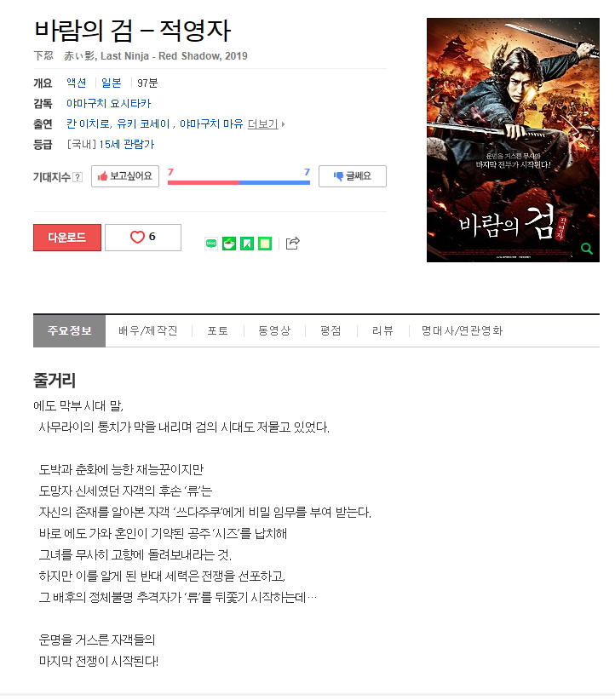615x700 pixels.
Task: Click the heart like button
Action: coord(143,238)
